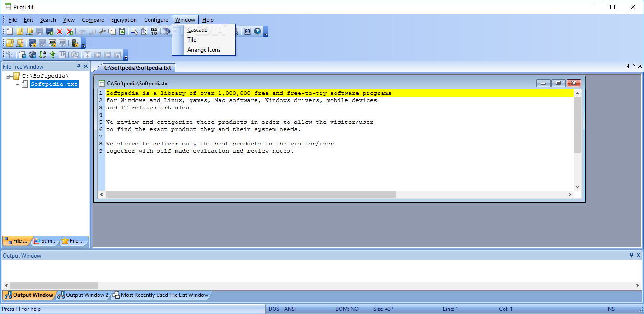This screenshot has height=314, width=644.
Task: Maximize the inner Softpedia.txt document window
Action: point(558,83)
